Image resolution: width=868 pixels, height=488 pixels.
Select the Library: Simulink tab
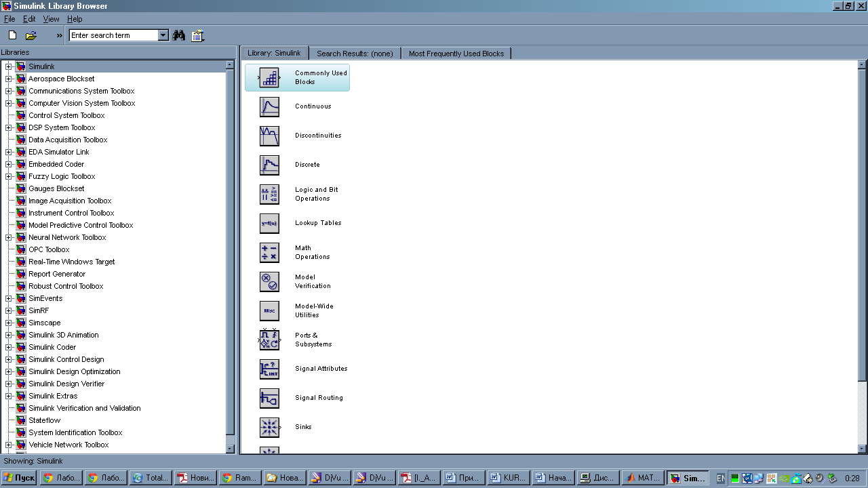coord(275,53)
